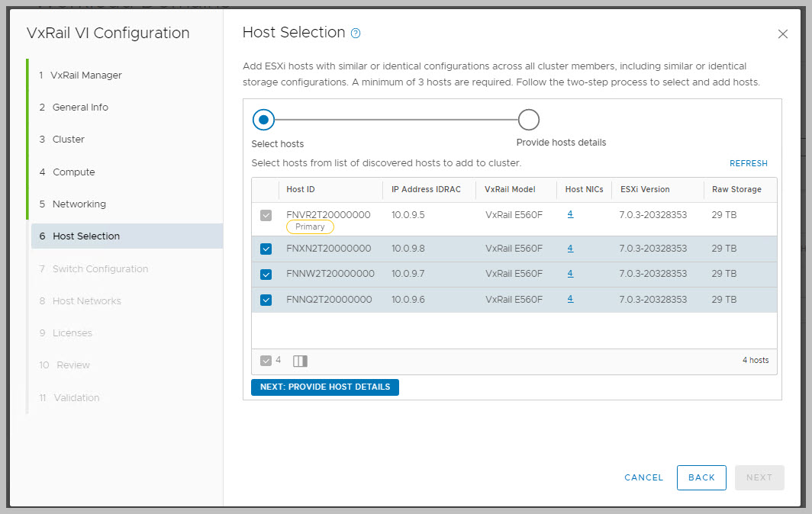Screen dimensions: 812x514
Task: Open the General Info step
Action: click(x=80, y=108)
